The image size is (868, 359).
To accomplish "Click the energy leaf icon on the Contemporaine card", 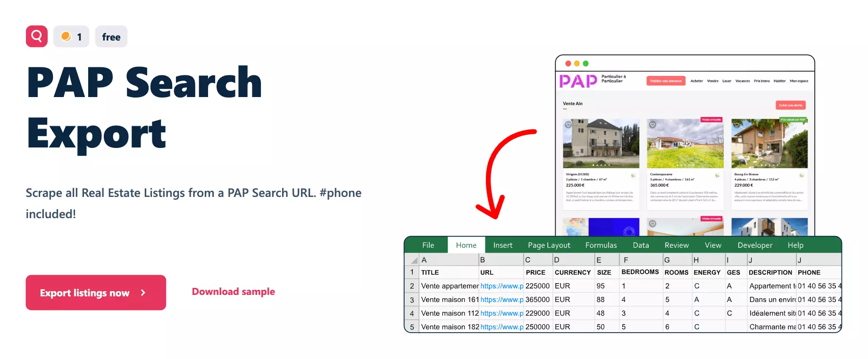I will pyautogui.click(x=717, y=176).
